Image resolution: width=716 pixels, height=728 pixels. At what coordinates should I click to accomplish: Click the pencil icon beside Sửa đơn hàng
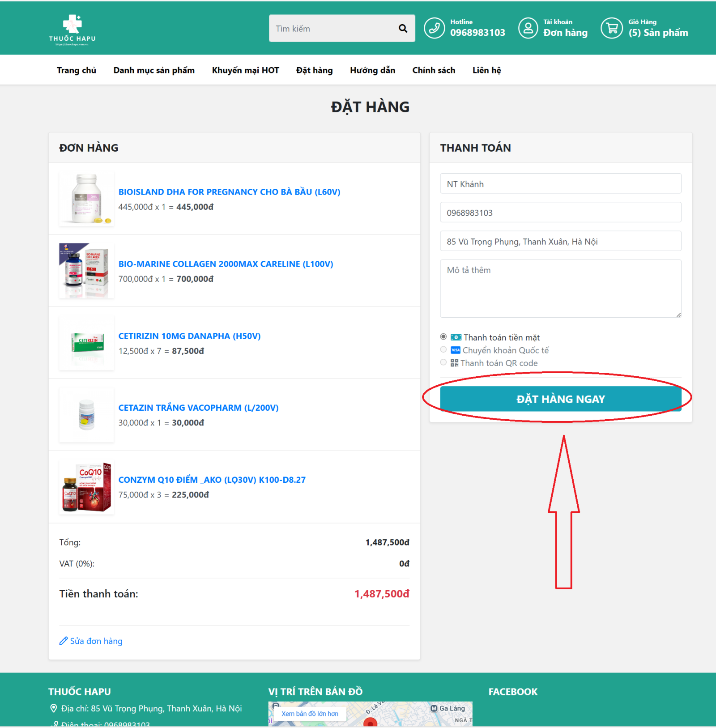tap(64, 641)
